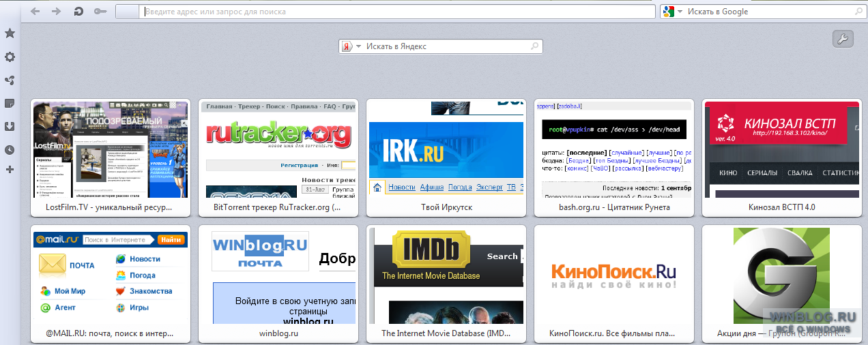Screen dimensions: 868x345
Task: Click the 'Кинозал ВСТП 4.0' caption
Action: click(x=782, y=207)
